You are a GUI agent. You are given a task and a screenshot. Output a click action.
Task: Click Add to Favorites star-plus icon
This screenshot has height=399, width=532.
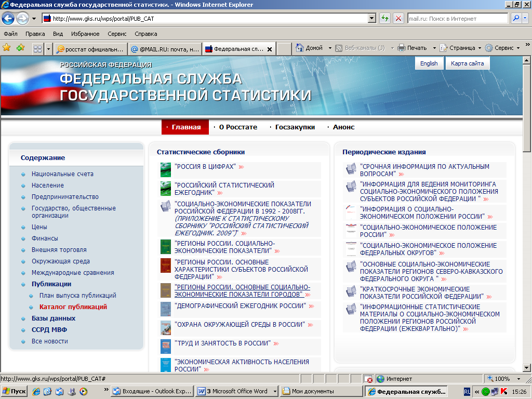click(x=20, y=48)
